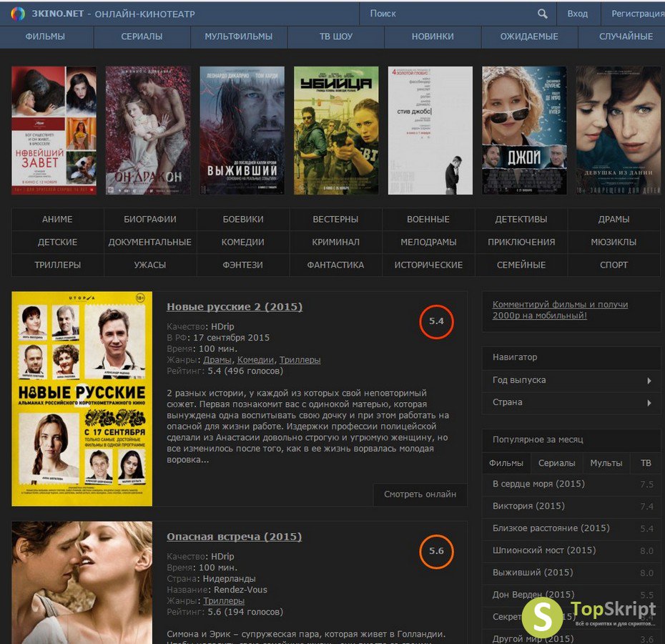
Task: Open the ОЖИДАЕМЫЕ menu section
Action: pyautogui.click(x=529, y=36)
